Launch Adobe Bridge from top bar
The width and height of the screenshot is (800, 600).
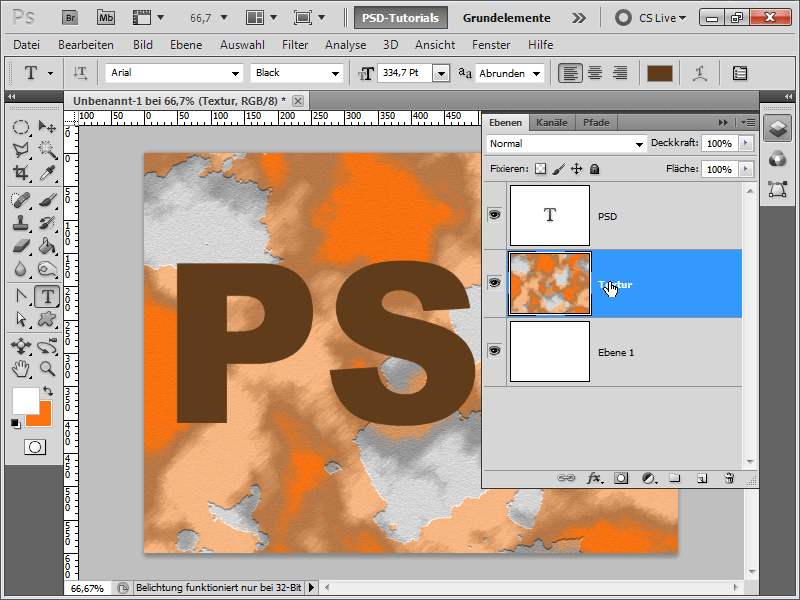click(70, 18)
